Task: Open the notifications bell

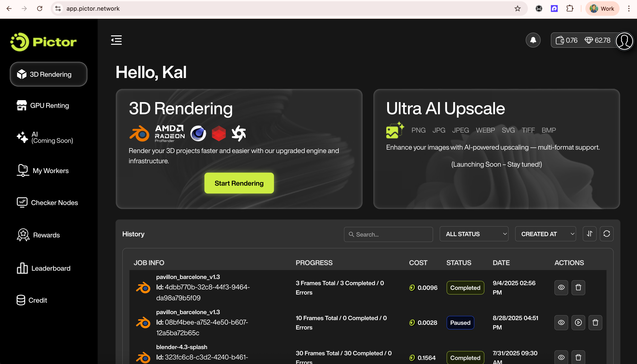Action: coord(533,40)
